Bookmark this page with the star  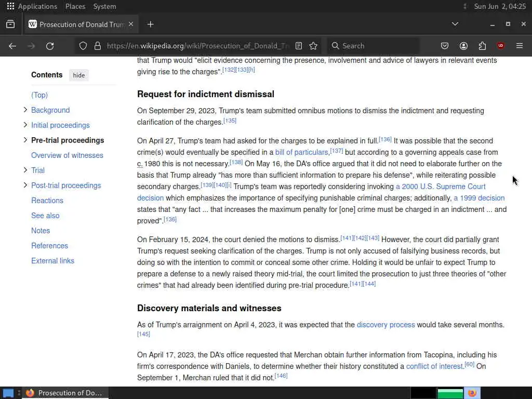coord(313,46)
